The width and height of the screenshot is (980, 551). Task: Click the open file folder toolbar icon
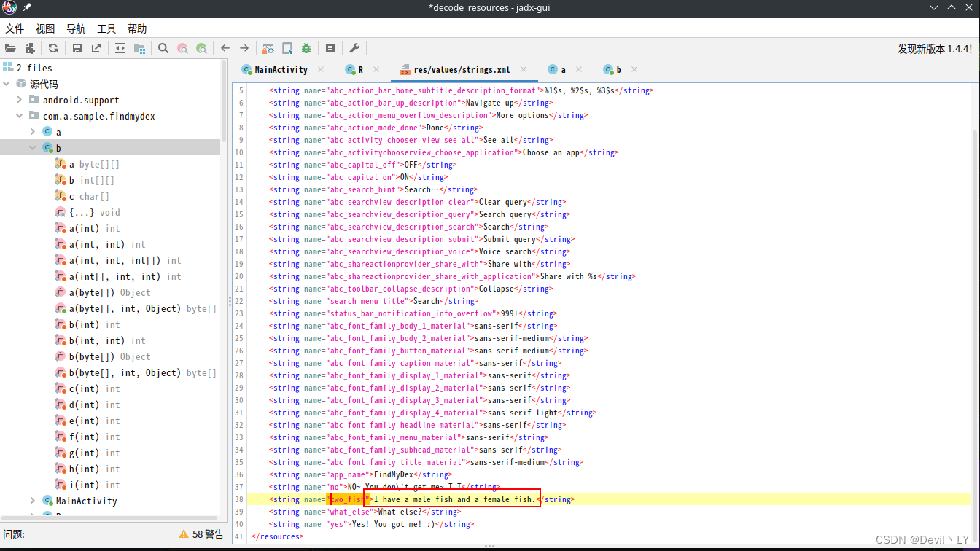(10, 48)
